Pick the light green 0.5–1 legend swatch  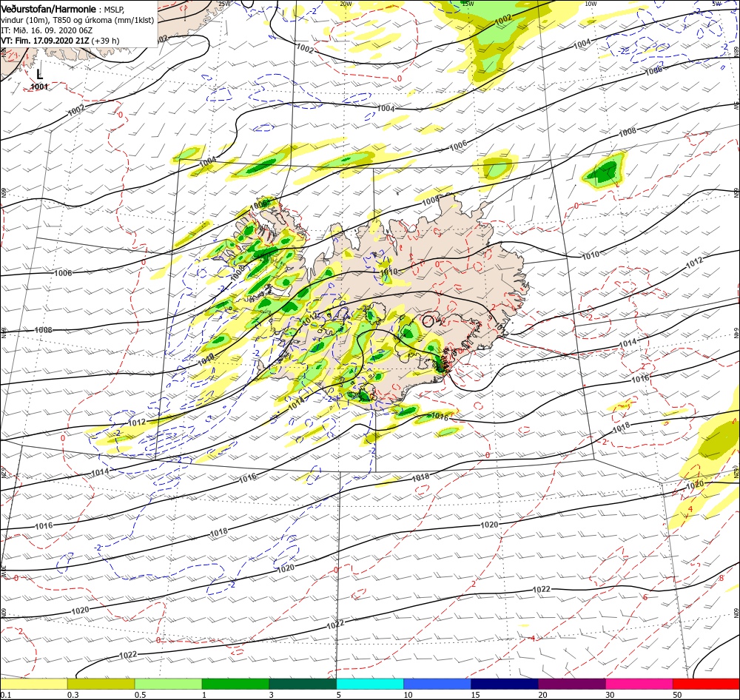coord(168,684)
